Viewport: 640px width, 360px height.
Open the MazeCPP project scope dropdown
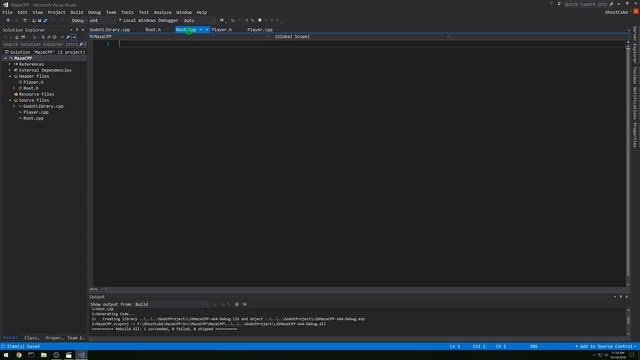[x=180, y=37]
